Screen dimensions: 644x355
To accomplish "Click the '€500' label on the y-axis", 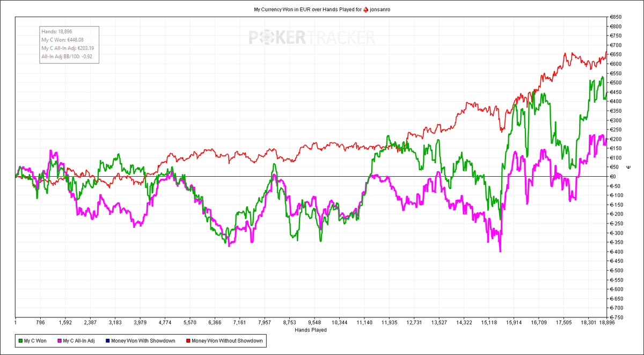I will coord(616,83).
